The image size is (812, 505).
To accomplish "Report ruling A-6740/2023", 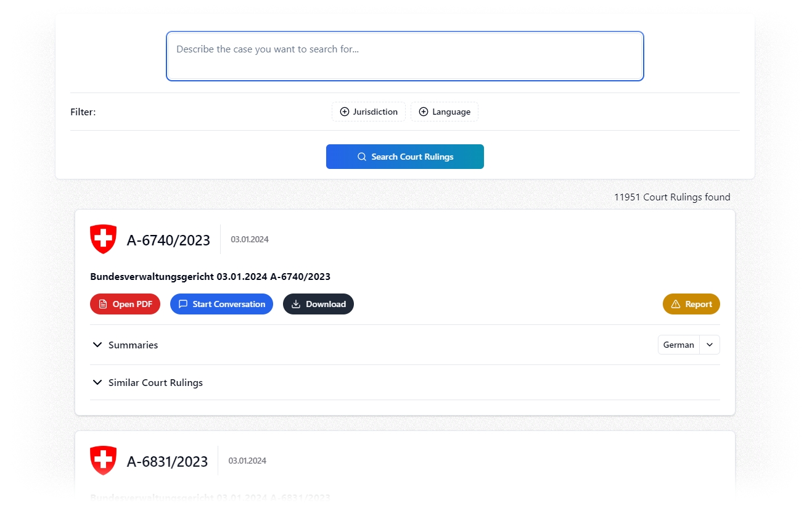I will pyautogui.click(x=691, y=304).
